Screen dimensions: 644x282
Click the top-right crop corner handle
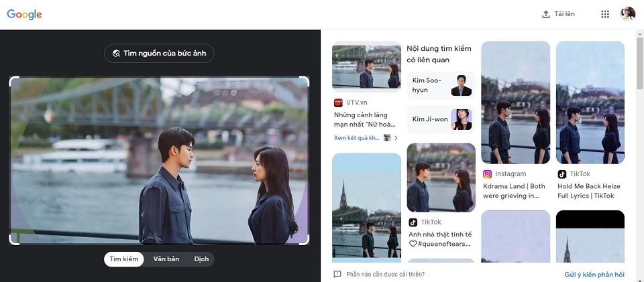[304, 81]
